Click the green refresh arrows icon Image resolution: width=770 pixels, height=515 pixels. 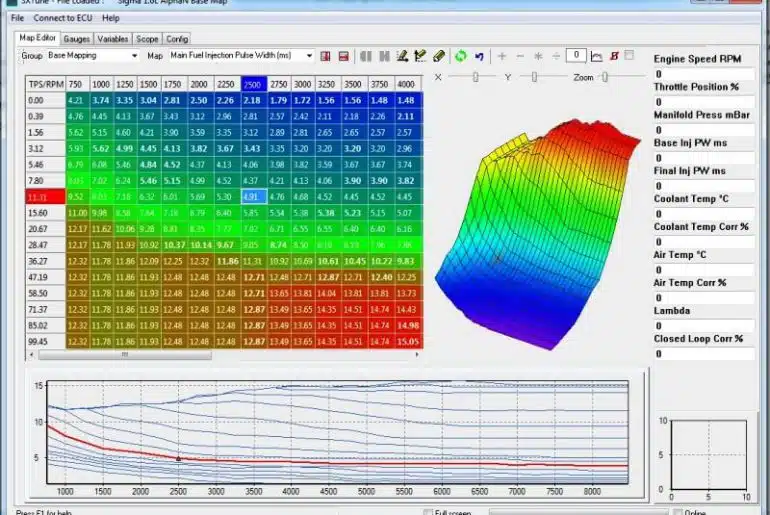461,56
